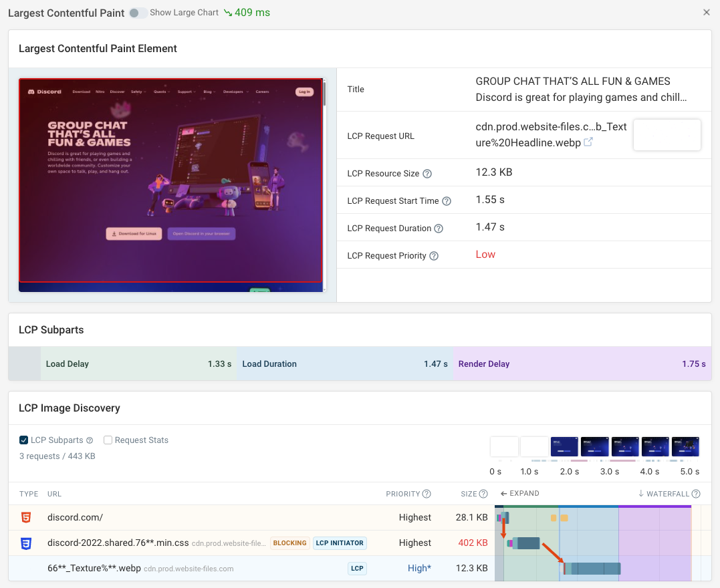Click the 409 ms change indicator
720x588 pixels.
[x=247, y=13]
